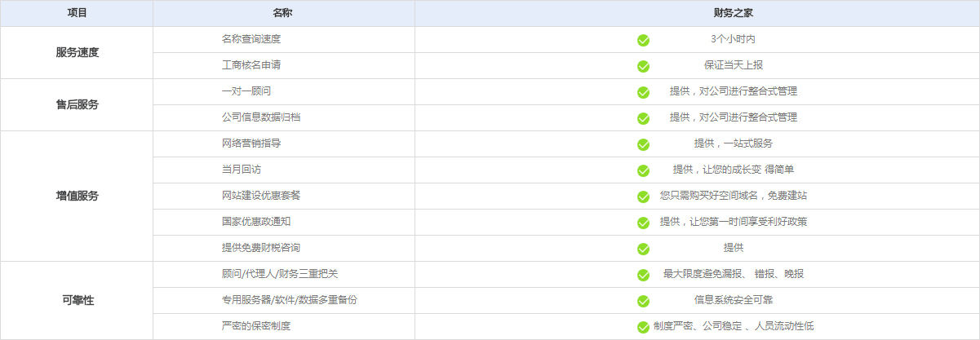Click the green check beside 提供，一站式服务
The width and height of the screenshot is (980, 340).
pos(643,144)
